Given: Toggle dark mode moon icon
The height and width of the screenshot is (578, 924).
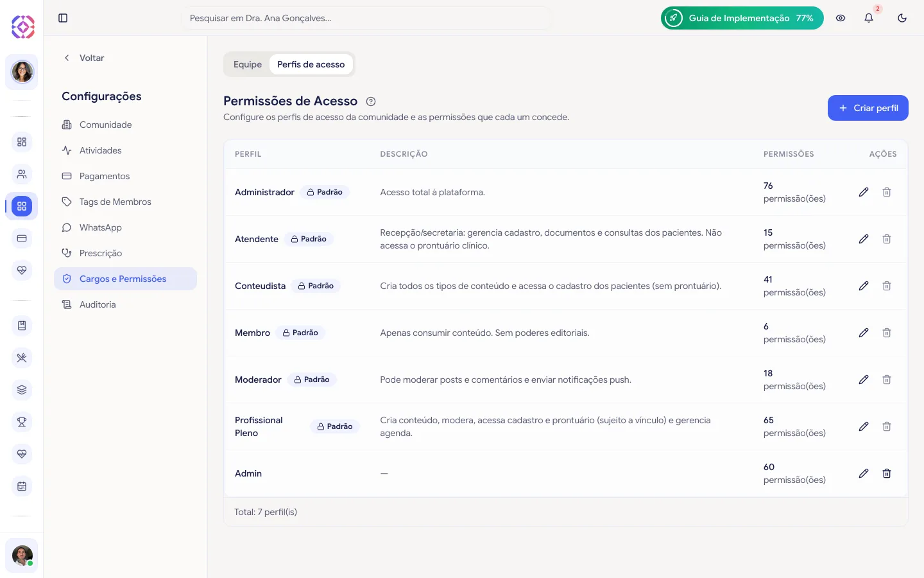Looking at the screenshot, I should [902, 18].
